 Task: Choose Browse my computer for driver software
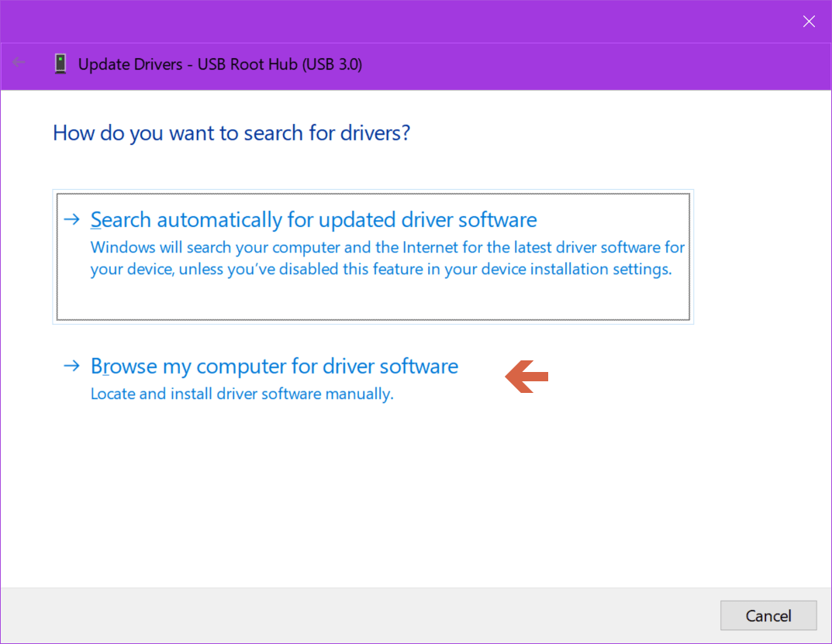(x=274, y=366)
